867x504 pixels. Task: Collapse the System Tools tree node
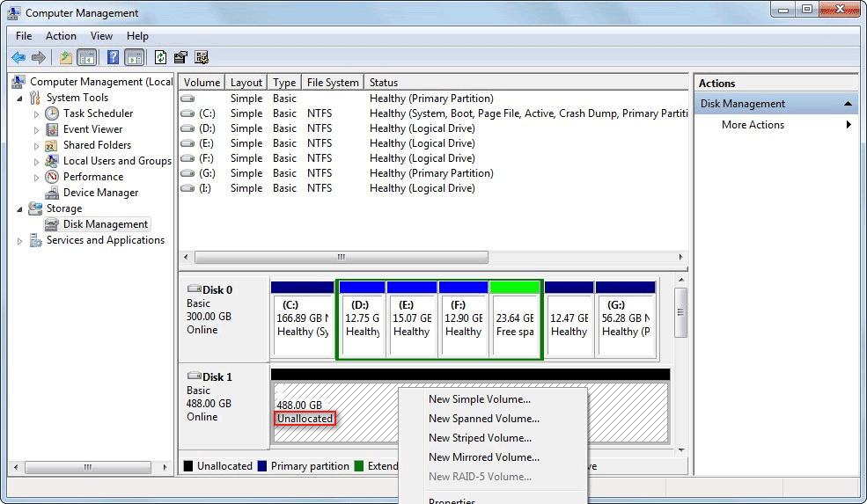click(x=19, y=98)
